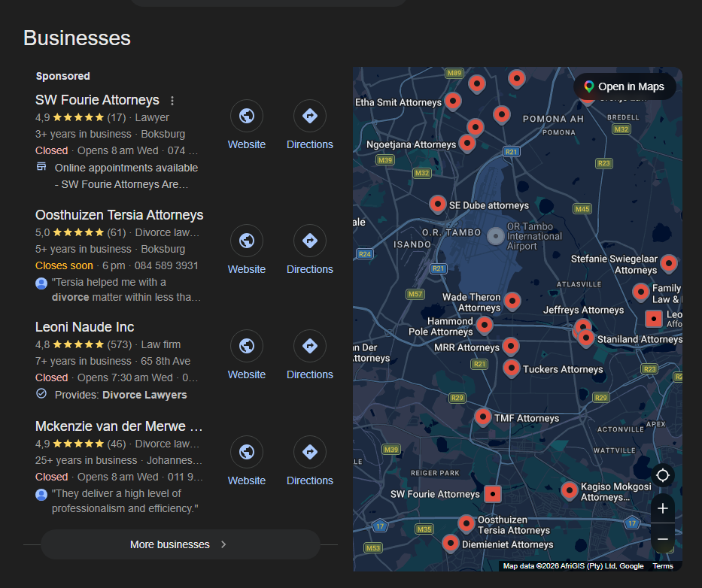
Task: Open Oosthuizen Tersia Attorneys listing title
Action: point(119,215)
